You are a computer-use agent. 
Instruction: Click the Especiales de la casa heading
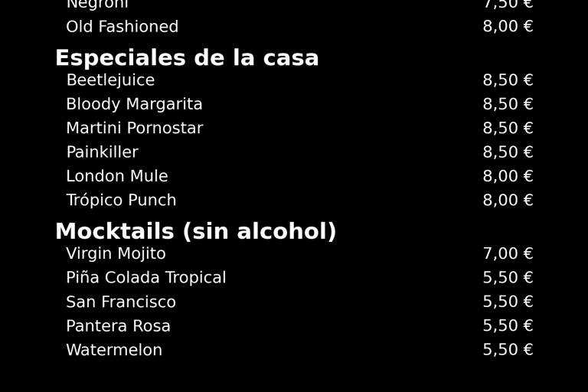pos(187,57)
